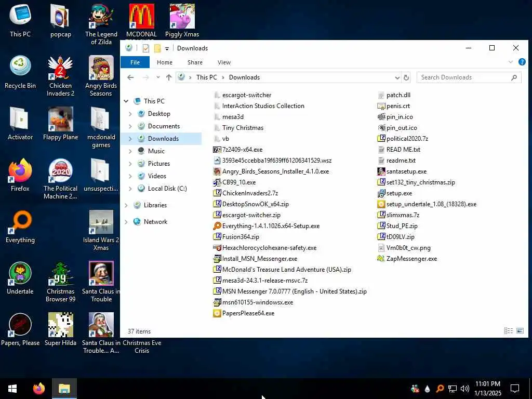
Task: Open Customize Quick Access Toolbar dropdown
Action: (x=167, y=48)
